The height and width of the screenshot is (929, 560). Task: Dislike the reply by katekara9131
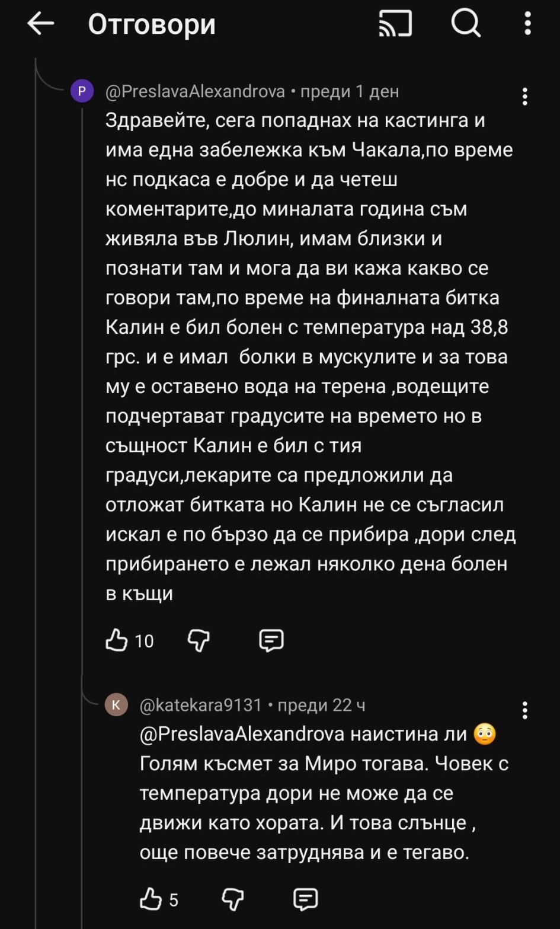coord(233,899)
